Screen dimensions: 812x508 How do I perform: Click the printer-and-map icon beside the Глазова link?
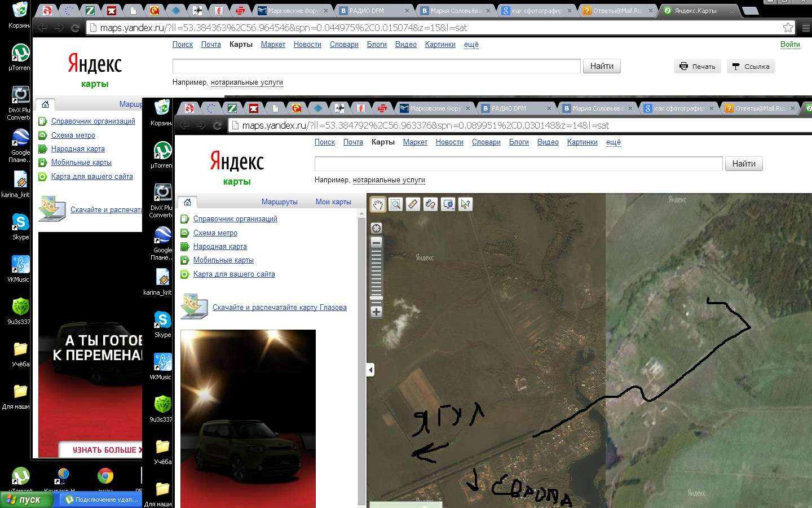click(x=194, y=306)
